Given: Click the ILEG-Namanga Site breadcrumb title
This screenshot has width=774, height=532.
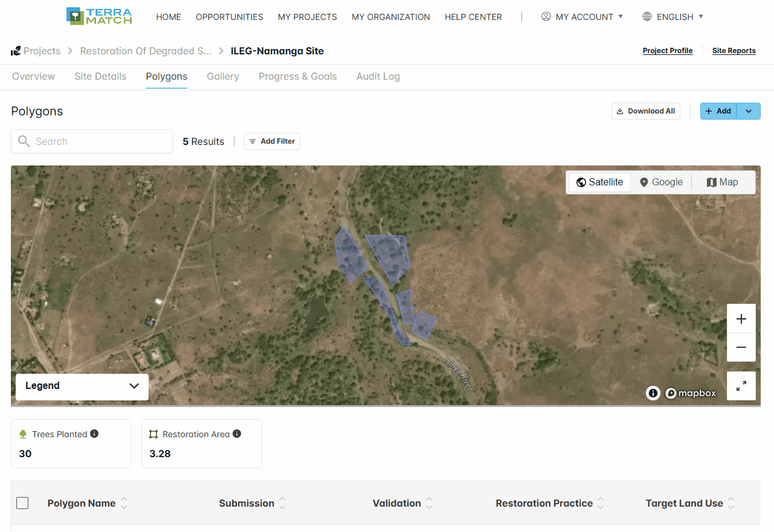Looking at the screenshot, I should click(x=277, y=51).
